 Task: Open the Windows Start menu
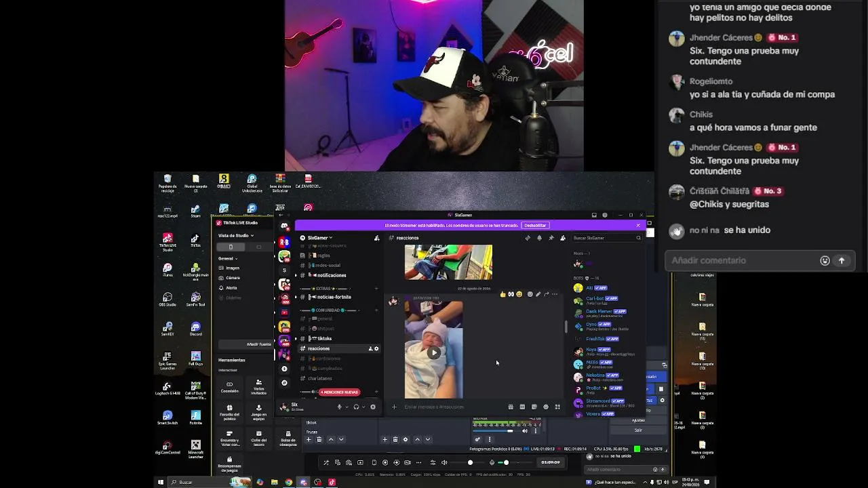coord(161,482)
